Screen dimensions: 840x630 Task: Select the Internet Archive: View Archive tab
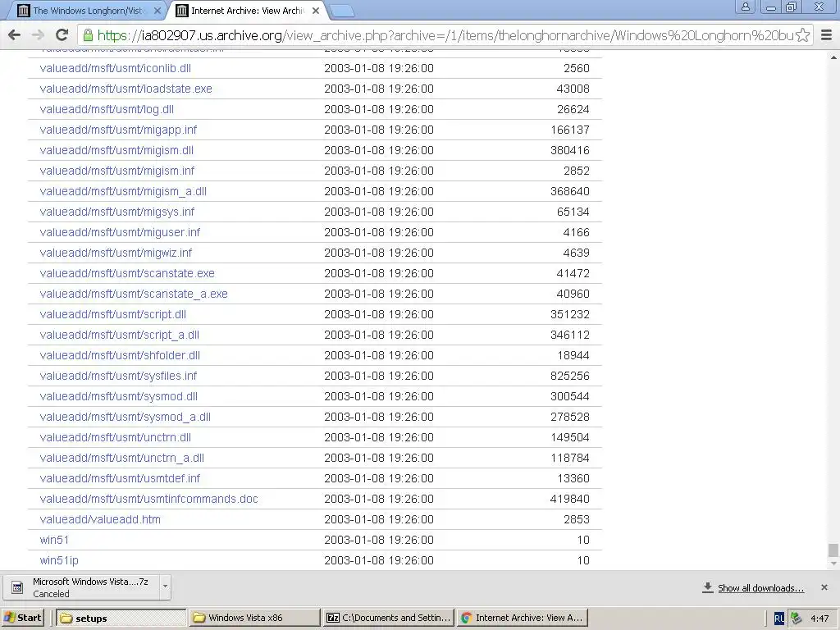[x=247, y=11]
